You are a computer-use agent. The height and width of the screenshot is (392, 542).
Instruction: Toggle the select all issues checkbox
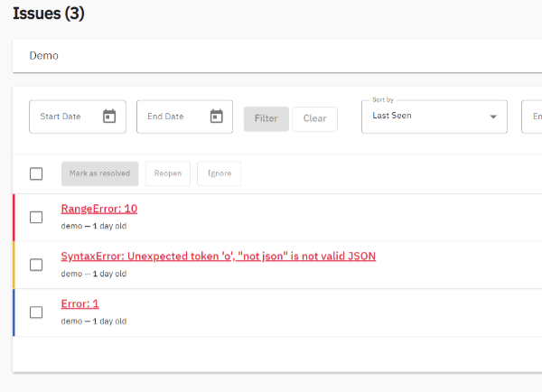point(36,173)
